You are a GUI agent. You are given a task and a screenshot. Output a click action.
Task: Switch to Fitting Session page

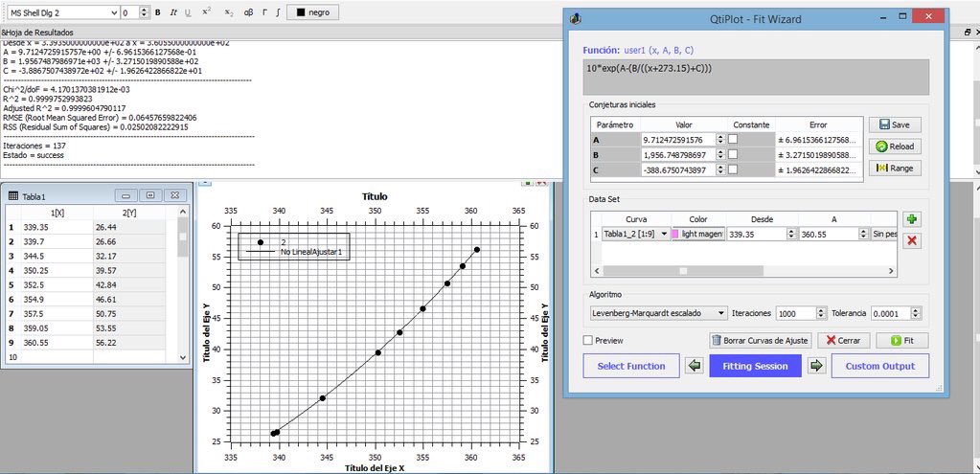tap(755, 366)
